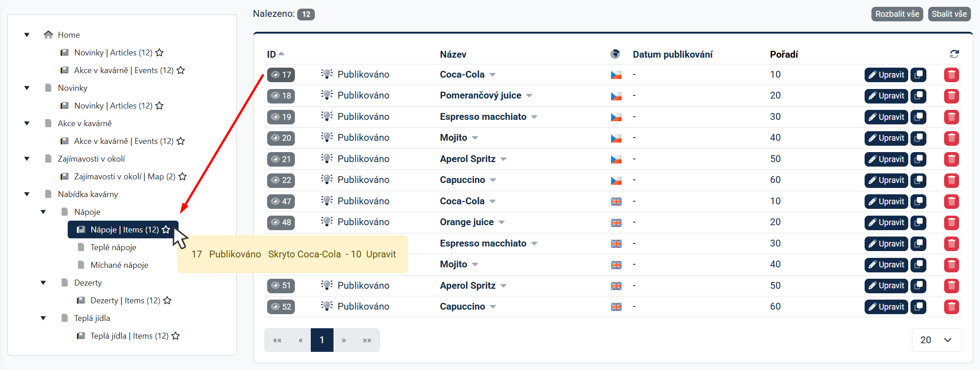The width and height of the screenshot is (980, 370).
Task: Go to the last page with »»
Action: [367, 340]
